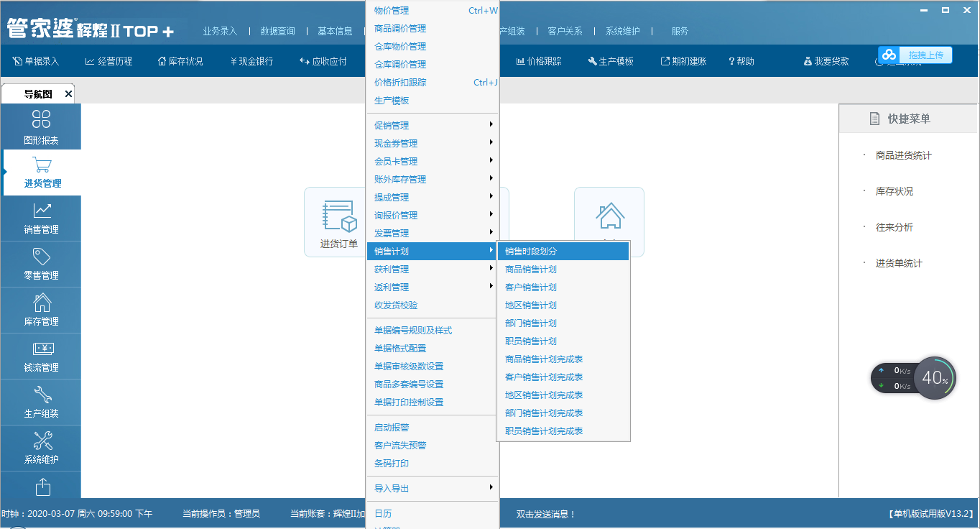Click 我要贷款 in the toolbar
Screen dimensions: 980x529
tap(826, 61)
